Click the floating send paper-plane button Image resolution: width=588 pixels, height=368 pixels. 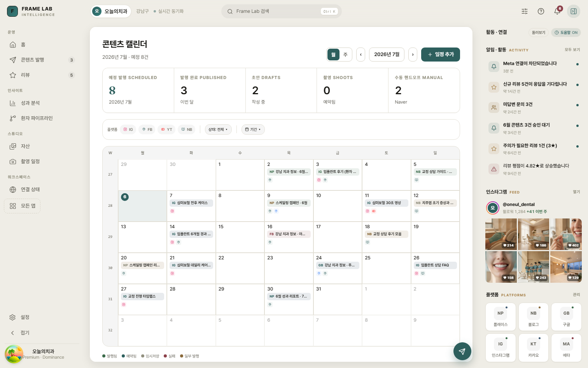click(462, 351)
